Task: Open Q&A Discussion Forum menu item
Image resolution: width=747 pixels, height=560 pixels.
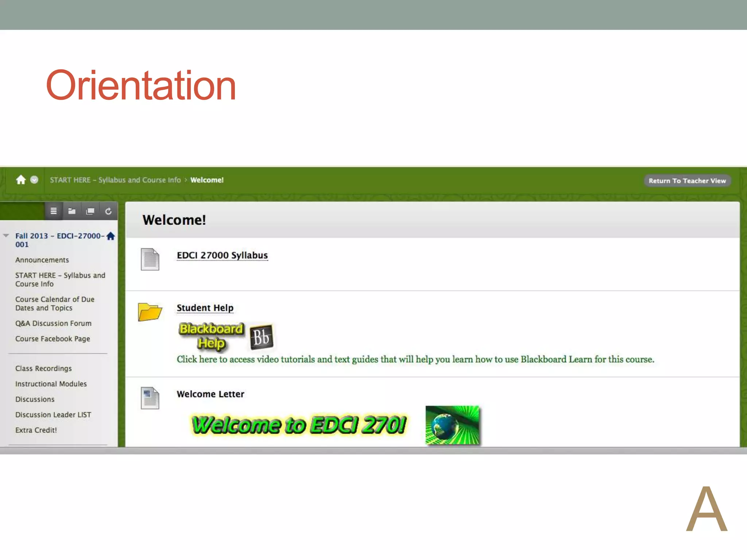Action: pyautogui.click(x=53, y=323)
